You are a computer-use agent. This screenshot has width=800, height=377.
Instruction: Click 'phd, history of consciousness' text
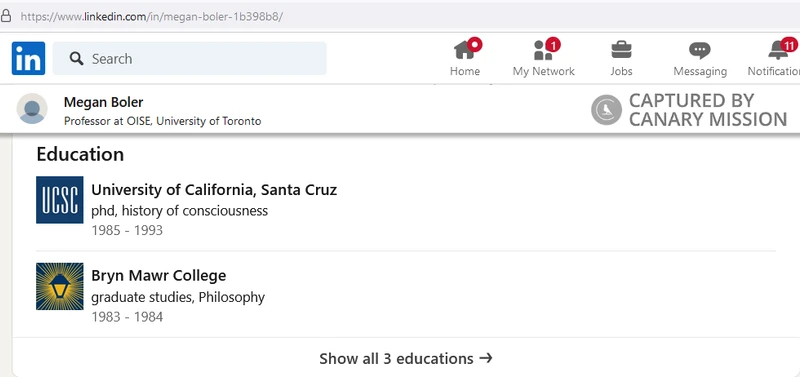click(180, 211)
